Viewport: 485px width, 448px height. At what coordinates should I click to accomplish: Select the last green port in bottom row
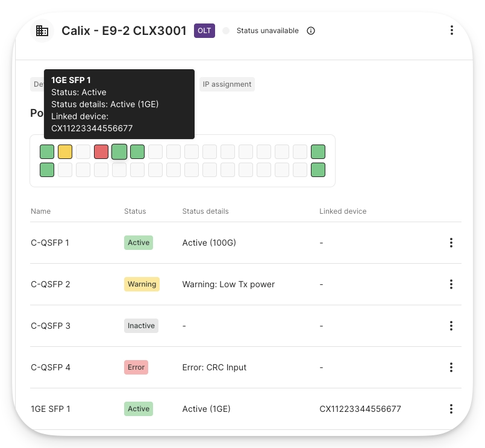coord(318,170)
